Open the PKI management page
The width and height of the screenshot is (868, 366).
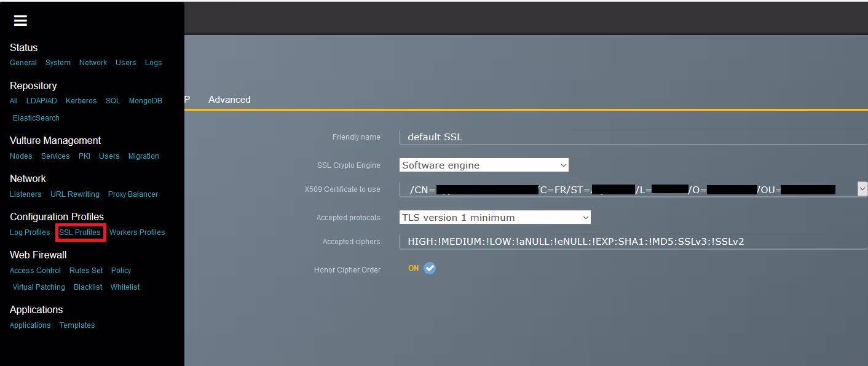tap(84, 156)
